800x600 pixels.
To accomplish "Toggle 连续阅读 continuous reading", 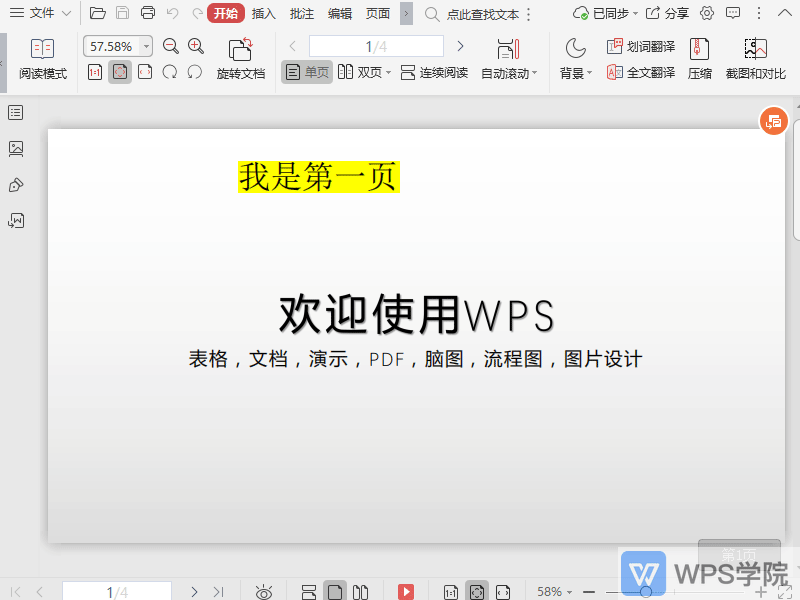I will tap(434, 72).
